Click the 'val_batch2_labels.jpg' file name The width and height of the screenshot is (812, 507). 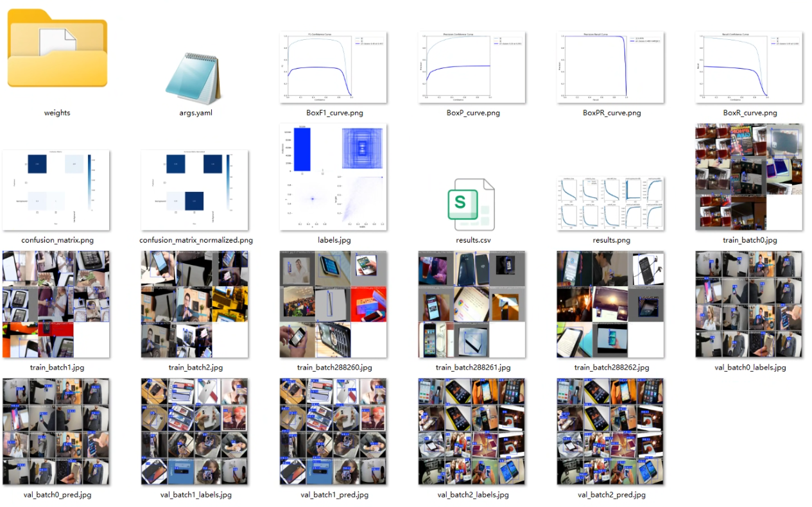473,494
